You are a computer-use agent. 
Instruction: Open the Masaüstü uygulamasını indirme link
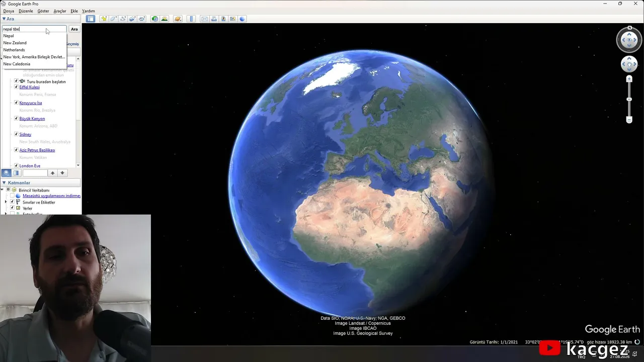tap(52, 196)
